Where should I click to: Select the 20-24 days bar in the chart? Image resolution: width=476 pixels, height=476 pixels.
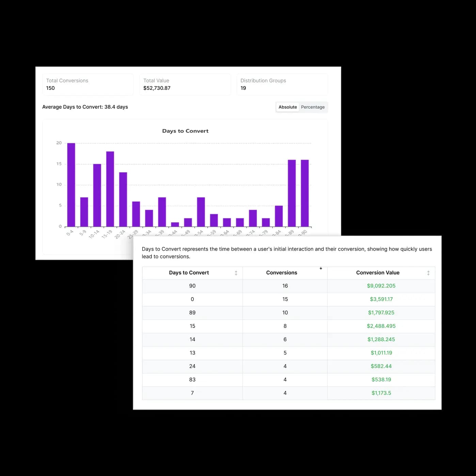pyautogui.click(x=123, y=199)
